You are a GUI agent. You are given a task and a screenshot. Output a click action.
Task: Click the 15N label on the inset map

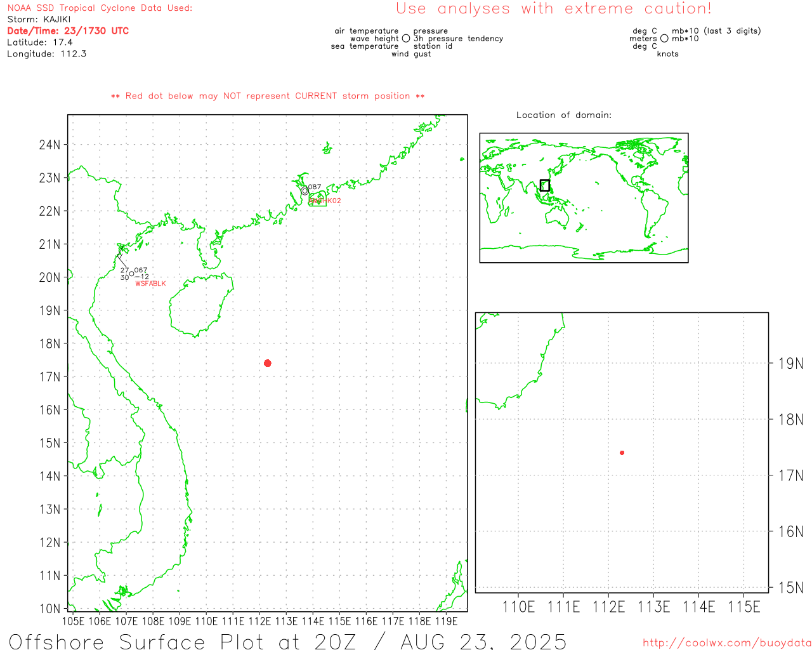tap(790, 587)
